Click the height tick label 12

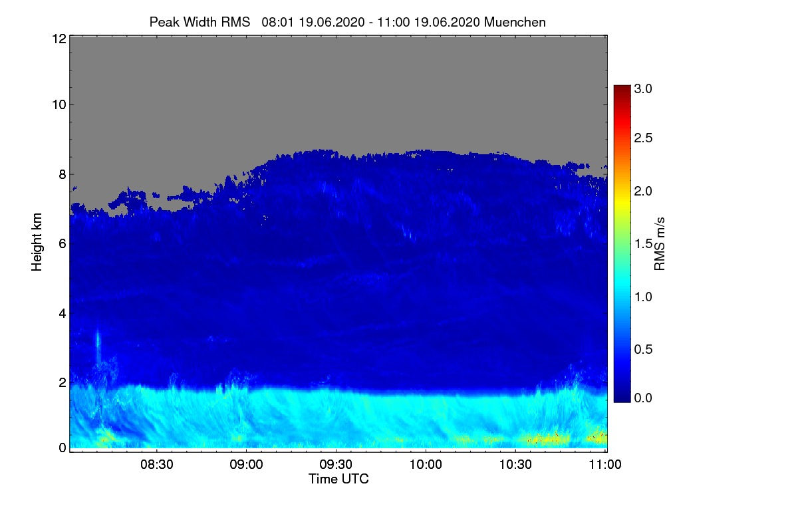[58, 39]
